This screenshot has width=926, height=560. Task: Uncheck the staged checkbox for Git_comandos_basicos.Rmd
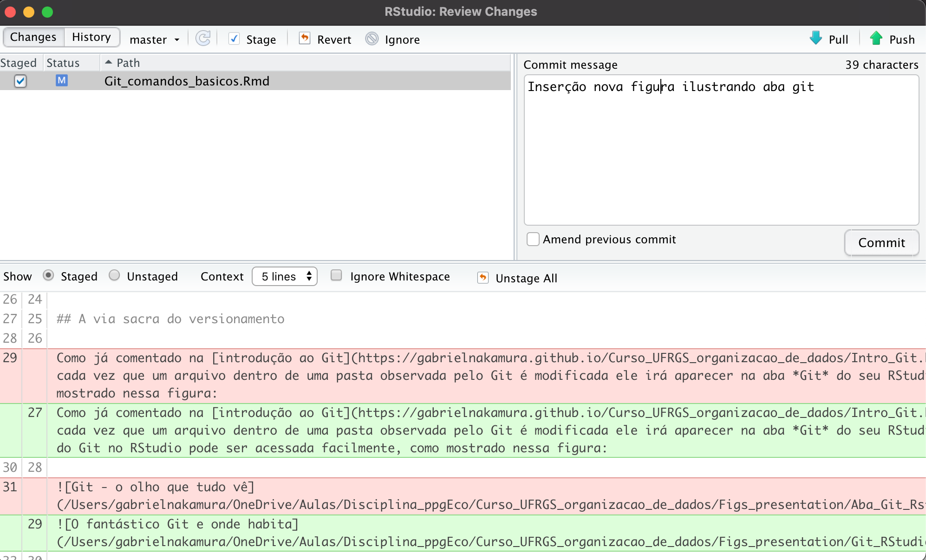20,81
